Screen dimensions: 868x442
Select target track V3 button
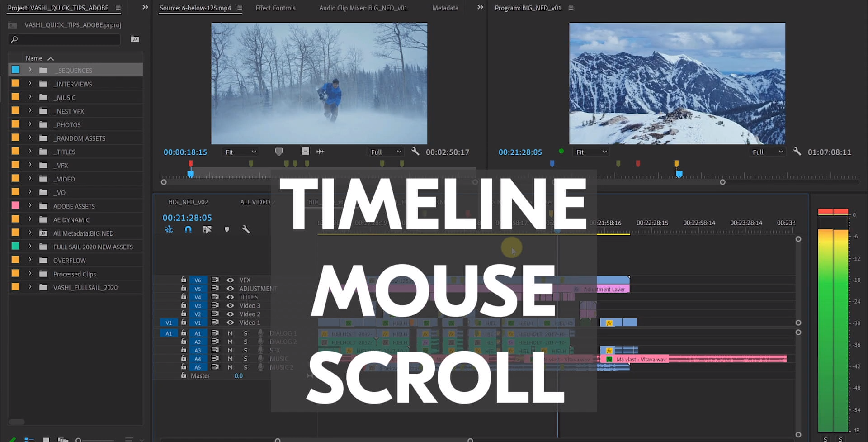click(198, 306)
